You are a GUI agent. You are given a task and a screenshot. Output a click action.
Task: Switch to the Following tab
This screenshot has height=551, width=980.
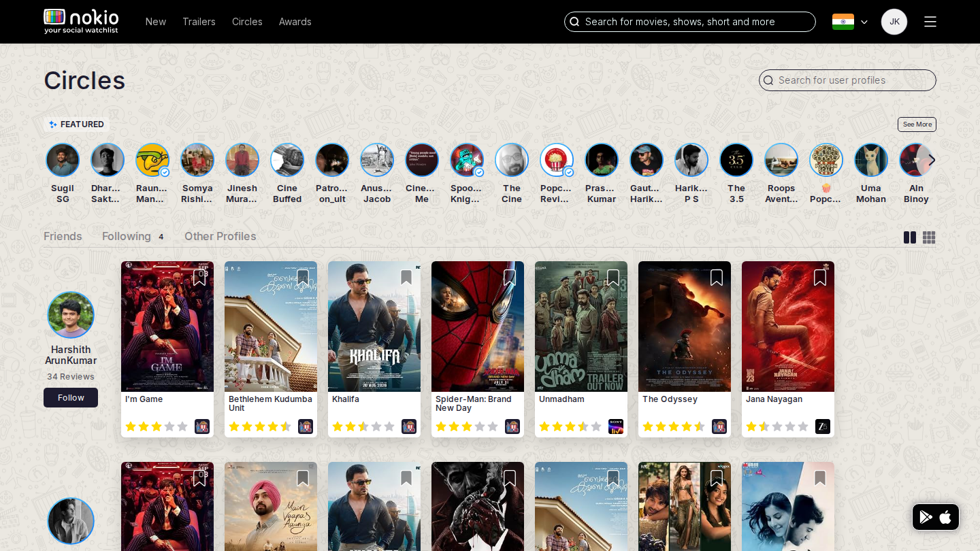[x=127, y=236]
